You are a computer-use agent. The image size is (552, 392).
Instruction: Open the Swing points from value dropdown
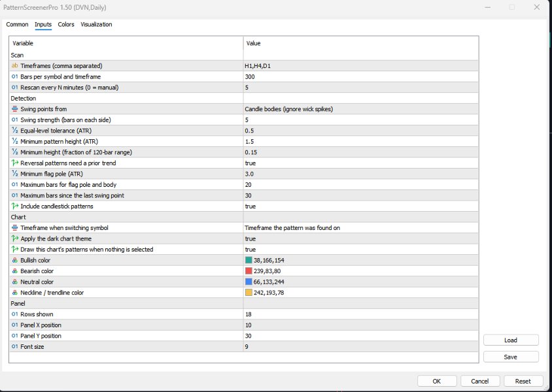pos(361,109)
